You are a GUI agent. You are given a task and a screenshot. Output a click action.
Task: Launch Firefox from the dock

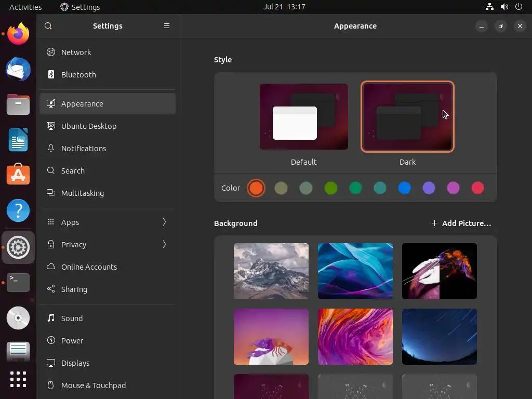[x=18, y=34]
